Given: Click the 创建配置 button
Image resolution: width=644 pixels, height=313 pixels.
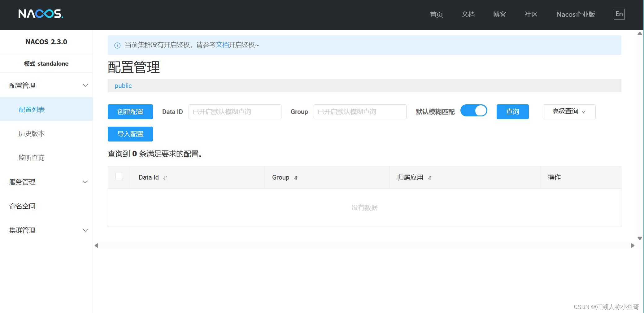Looking at the screenshot, I should coord(130,112).
